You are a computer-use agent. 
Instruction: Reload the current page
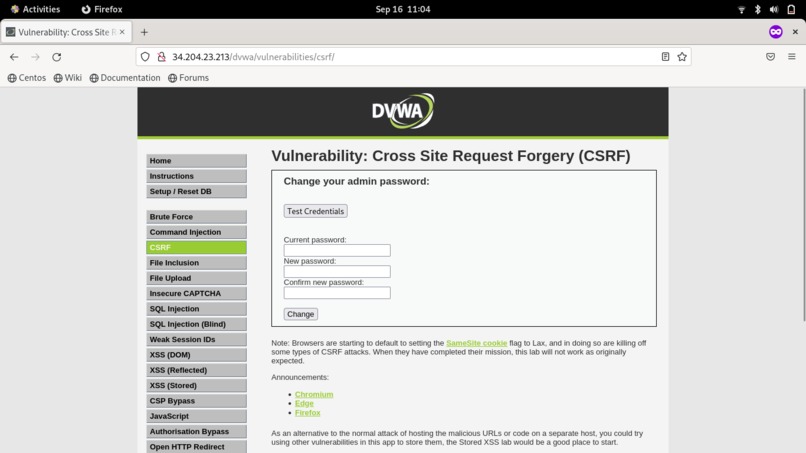[x=57, y=57]
